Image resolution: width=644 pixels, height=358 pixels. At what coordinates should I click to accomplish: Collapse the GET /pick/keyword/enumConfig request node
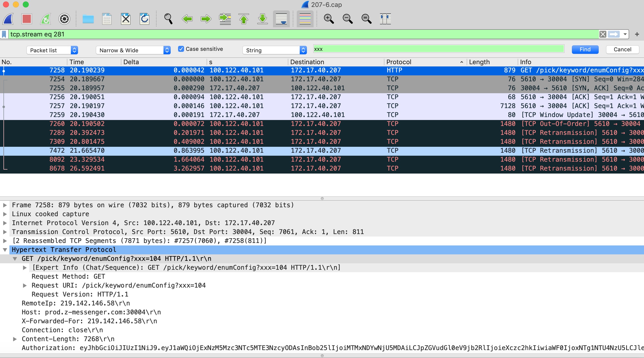15,259
